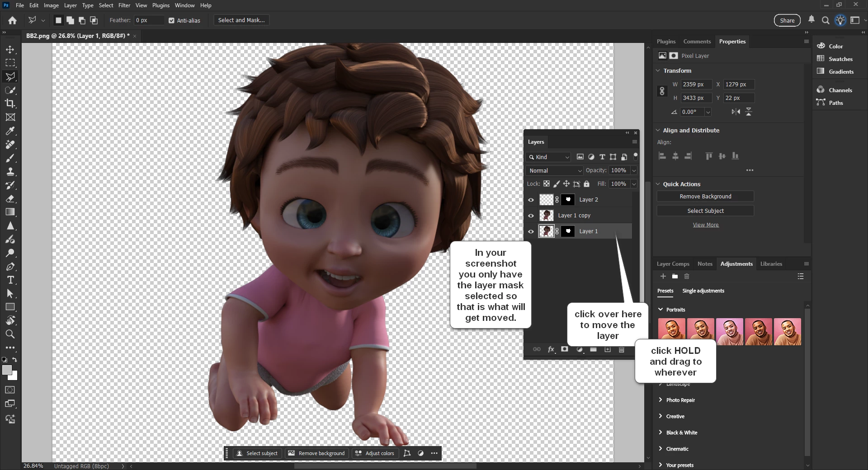Image resolution: width=868 pixels, height=470 pixels.
Task: Select the Frame tool
Action: click(x=10, y=117)
